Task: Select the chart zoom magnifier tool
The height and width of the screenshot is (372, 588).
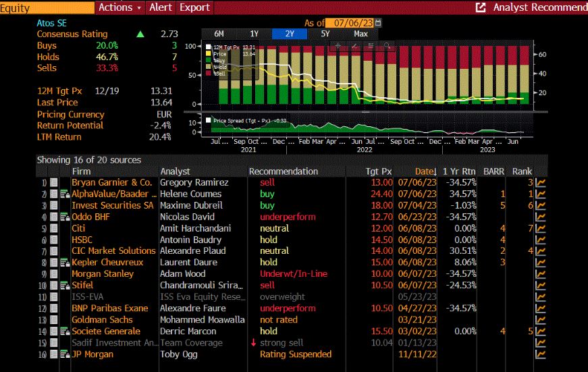Action: click(x=387, y=46)
